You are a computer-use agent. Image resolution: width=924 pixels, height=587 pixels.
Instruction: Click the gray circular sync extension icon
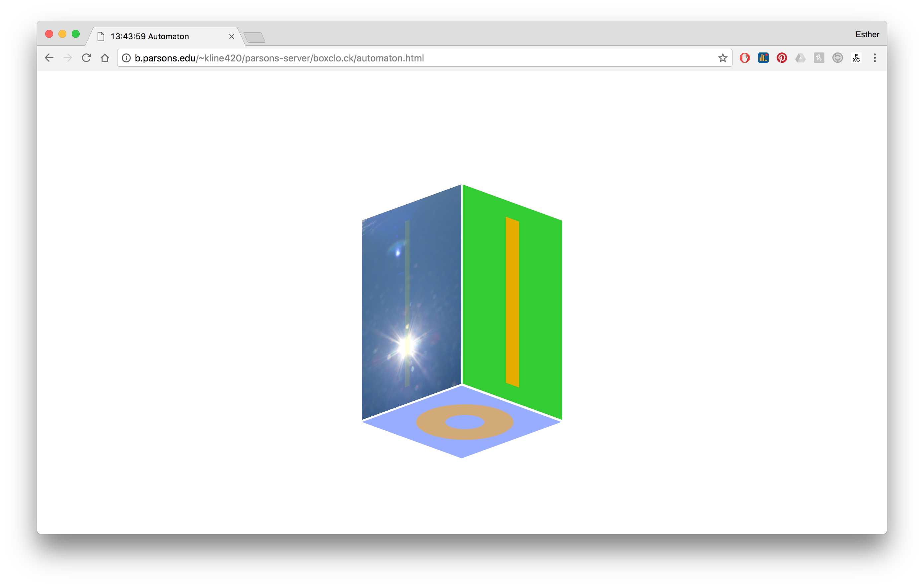click(837, 58)
